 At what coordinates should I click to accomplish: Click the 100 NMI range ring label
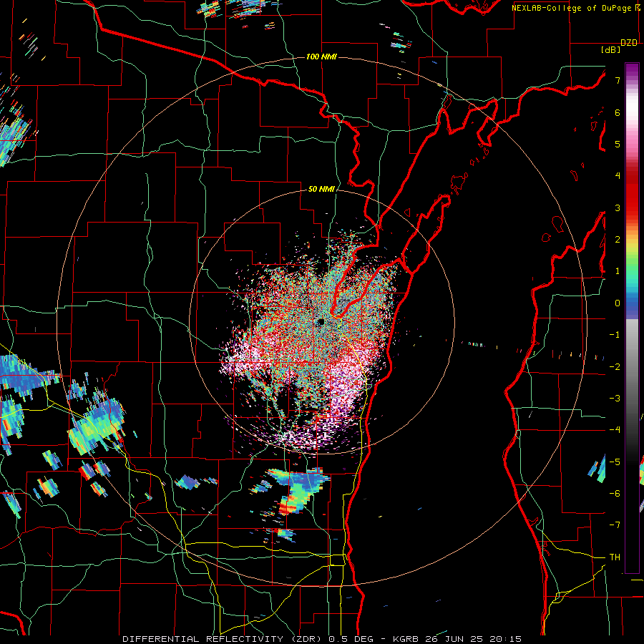tap(321, 57)
